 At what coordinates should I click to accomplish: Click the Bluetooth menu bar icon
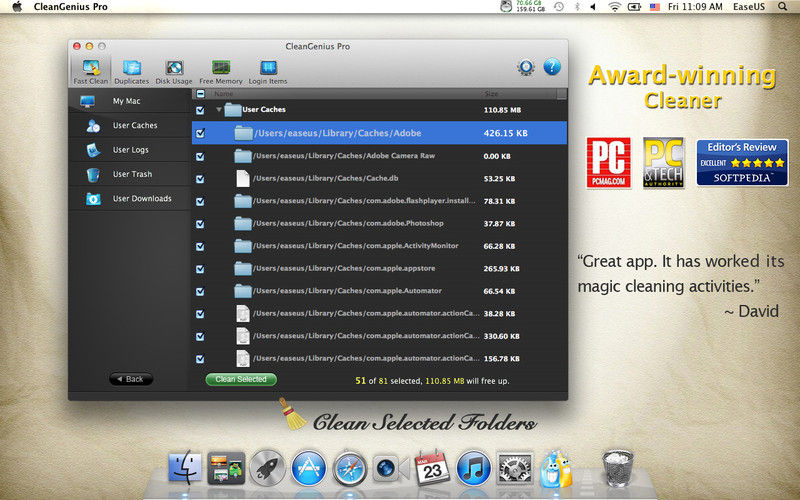pos(577,7)
